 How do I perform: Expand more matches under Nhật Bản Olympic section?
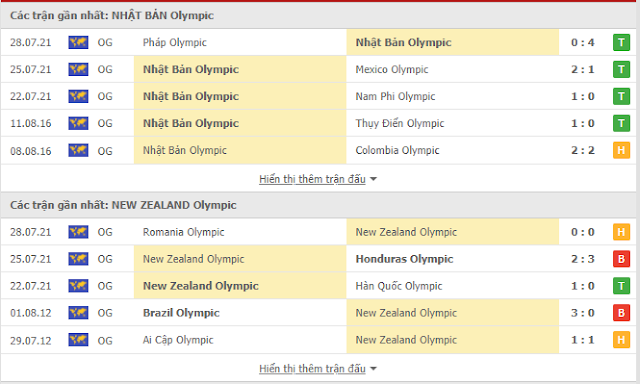(x=312, y=179)
